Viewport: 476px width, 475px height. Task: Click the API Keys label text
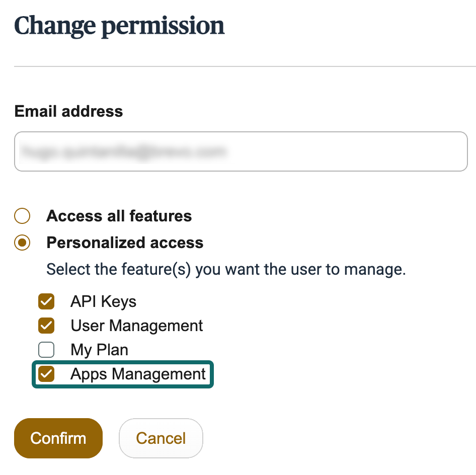[x=103, y=301]
